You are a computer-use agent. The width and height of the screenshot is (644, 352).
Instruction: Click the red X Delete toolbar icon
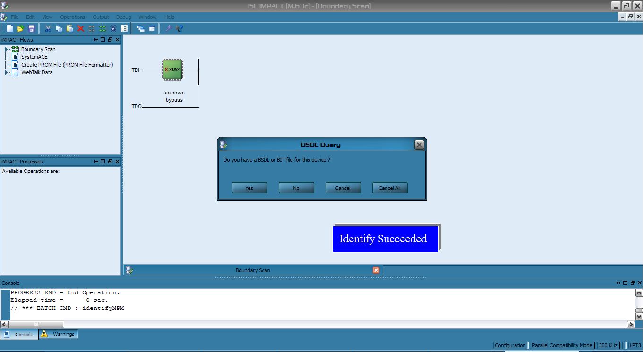tap(81, 28)
